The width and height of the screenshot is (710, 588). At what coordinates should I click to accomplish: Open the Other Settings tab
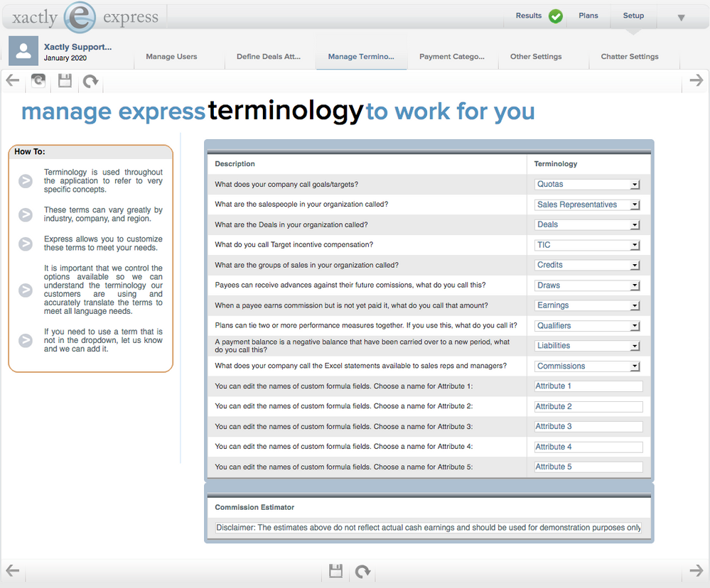coord(536,57)
